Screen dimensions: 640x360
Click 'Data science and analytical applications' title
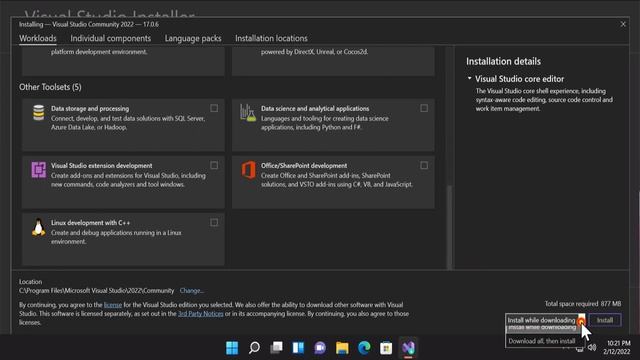(x=315, y=109)
